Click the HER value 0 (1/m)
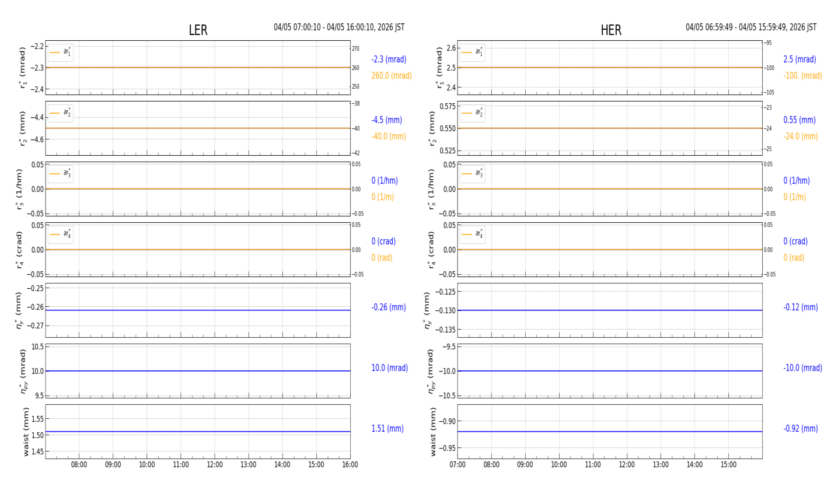The height and width of the screenshot is (504, 824). (795, 197)
